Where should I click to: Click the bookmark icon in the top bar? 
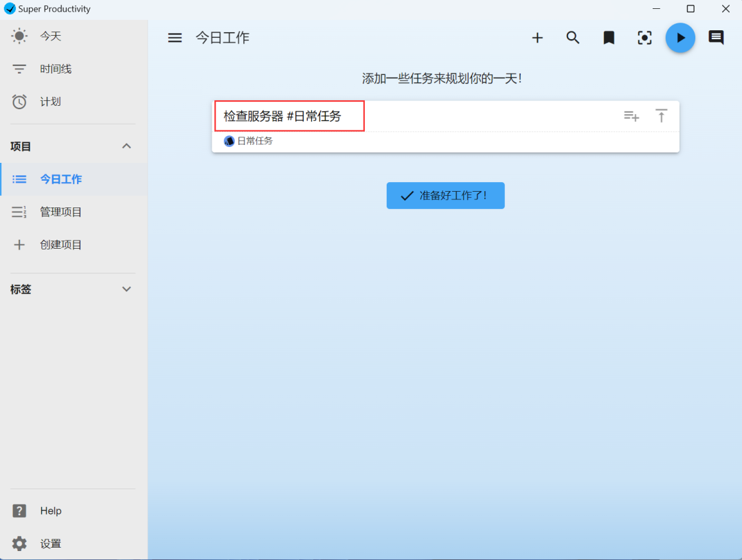point(609,38)
